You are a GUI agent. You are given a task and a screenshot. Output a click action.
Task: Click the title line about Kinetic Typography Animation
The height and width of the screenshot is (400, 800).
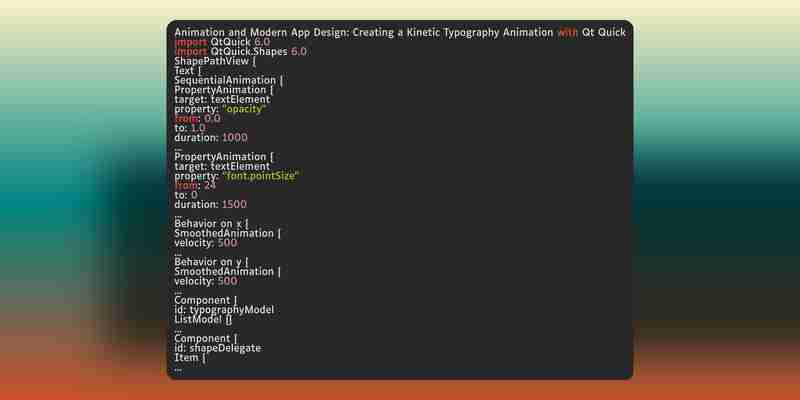point(400,33)
